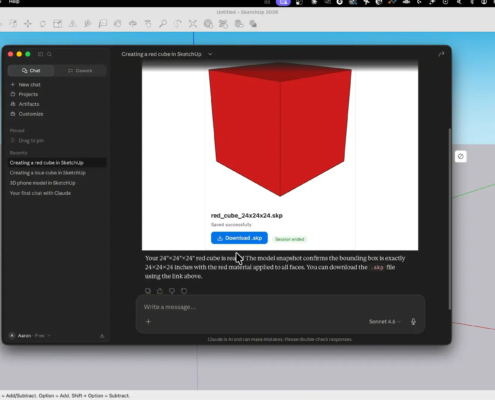Open 'Creating a red cube in SketchUp' recent chat
The width and height of the screenshot is (495, 400).
57,163
